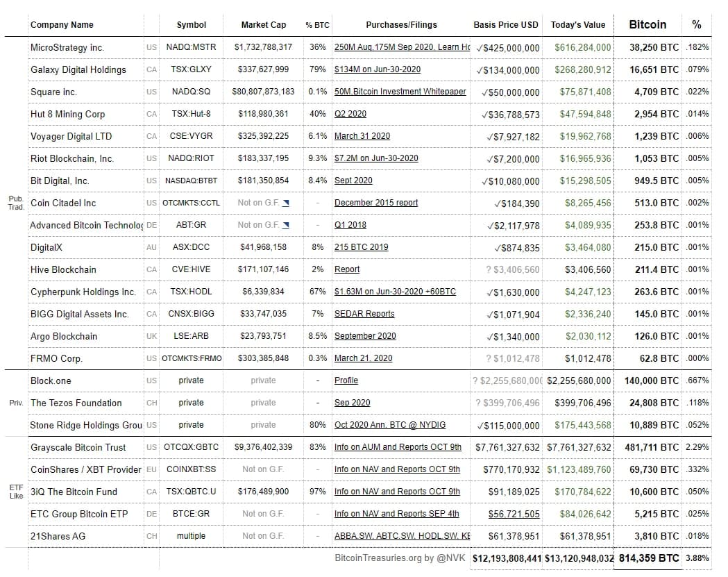Screen dimensions: 728x577
Task: Select the '3.88%' total percentage cell
Action: (697, 558)
